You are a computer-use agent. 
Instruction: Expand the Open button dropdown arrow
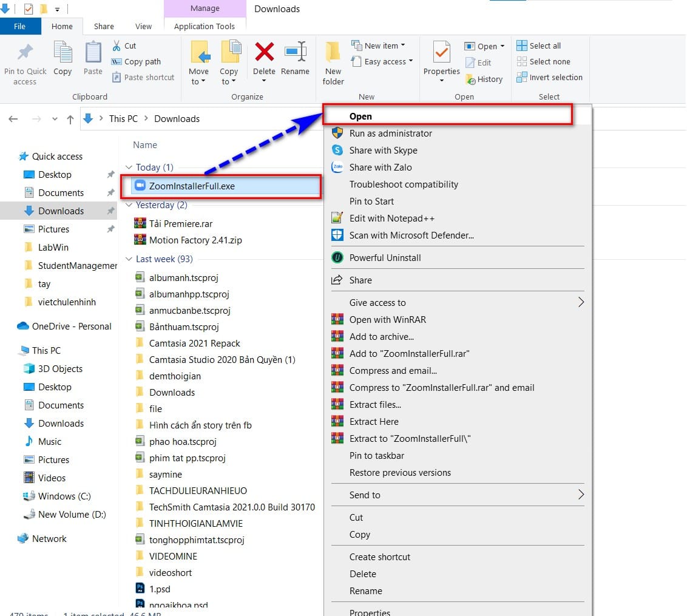pos(503,46)
